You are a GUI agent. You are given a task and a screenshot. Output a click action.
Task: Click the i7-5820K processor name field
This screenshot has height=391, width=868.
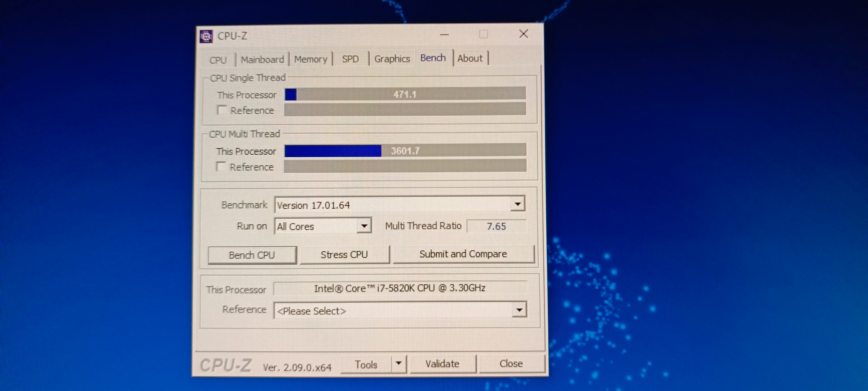(400, 288)
